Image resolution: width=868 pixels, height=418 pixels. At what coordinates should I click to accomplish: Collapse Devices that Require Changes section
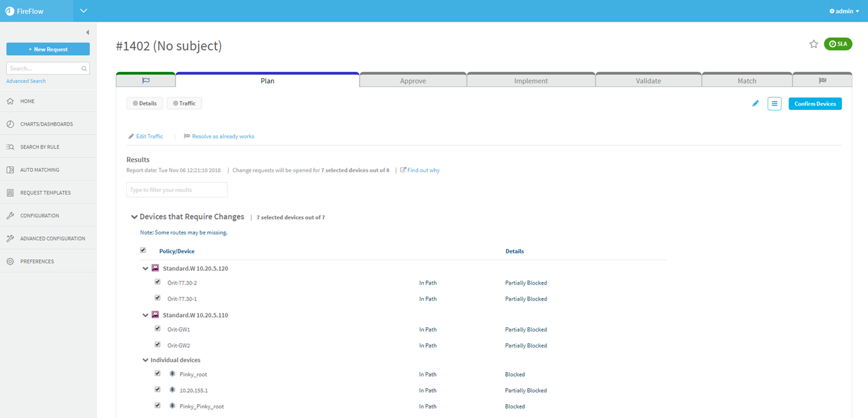[x=134, y=217]
